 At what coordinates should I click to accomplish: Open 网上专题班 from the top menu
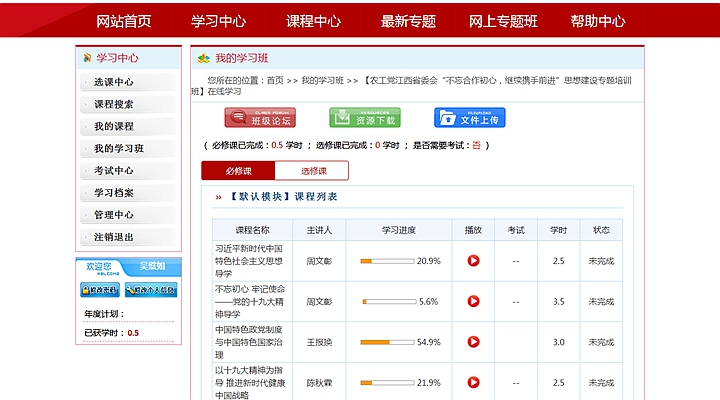click(x=503, y=21)
